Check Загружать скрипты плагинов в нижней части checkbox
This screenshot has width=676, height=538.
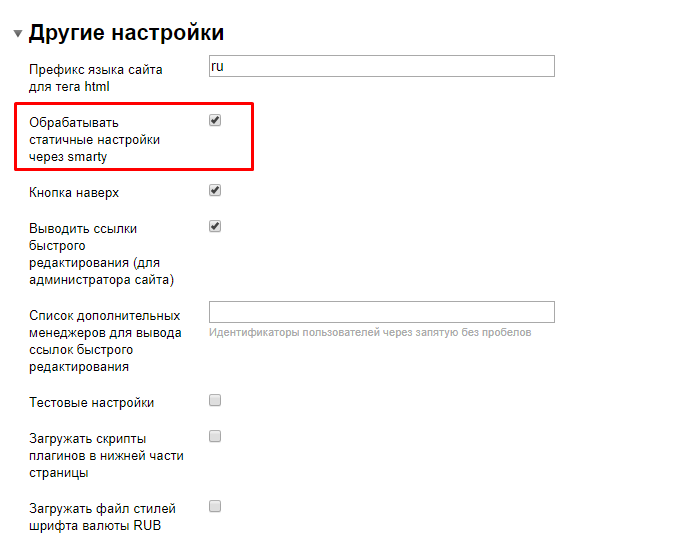(x=215, y=436)
